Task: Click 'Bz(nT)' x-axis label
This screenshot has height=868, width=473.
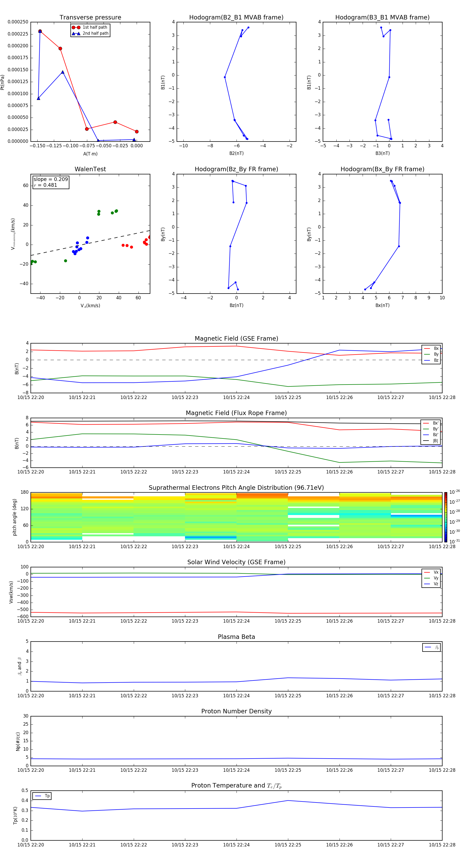Action: (x=236, y=305)
